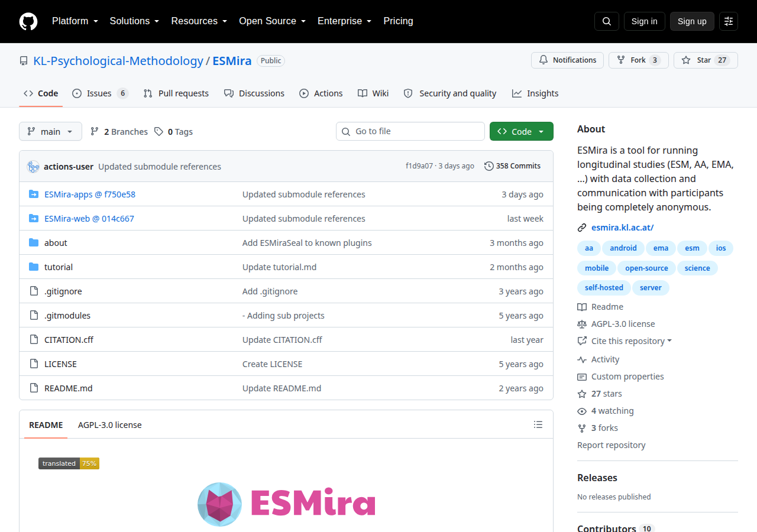Viewport: 757px width, 532px height.
Task: Click the branches icon beside 2 Branches
Action: point(95,131)
